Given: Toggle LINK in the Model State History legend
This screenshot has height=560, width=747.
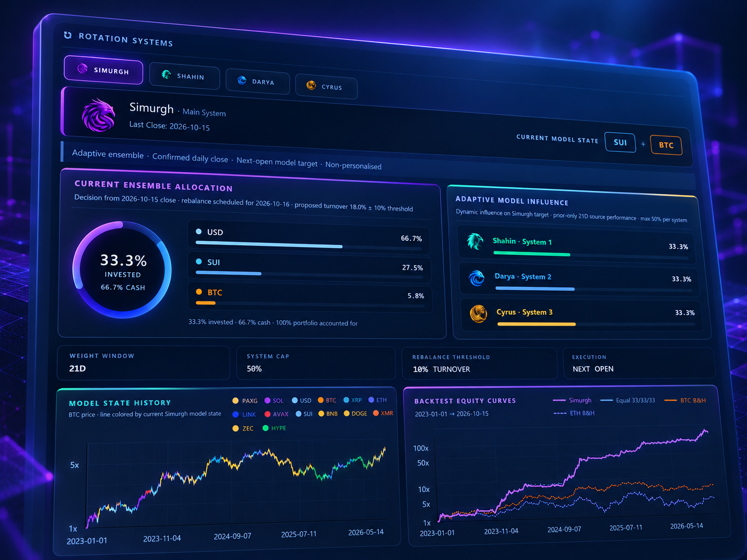Looking at the screenshot, I should pyautogui.click(x=245, y=415).
